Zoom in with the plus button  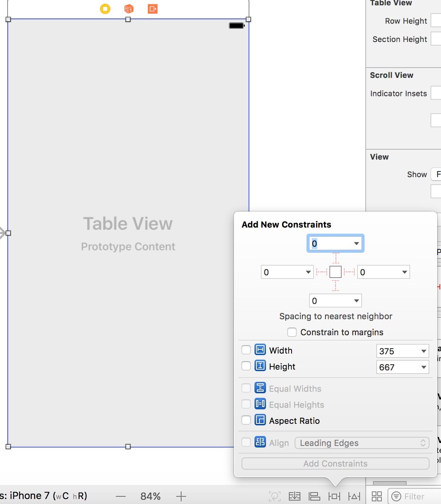(x=181, y=496)
